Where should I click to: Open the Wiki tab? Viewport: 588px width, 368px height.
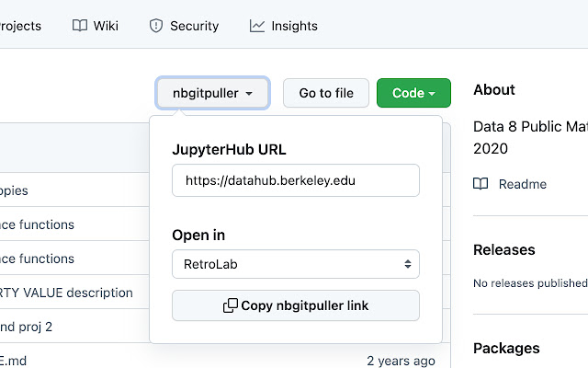(x=105, y=26)
